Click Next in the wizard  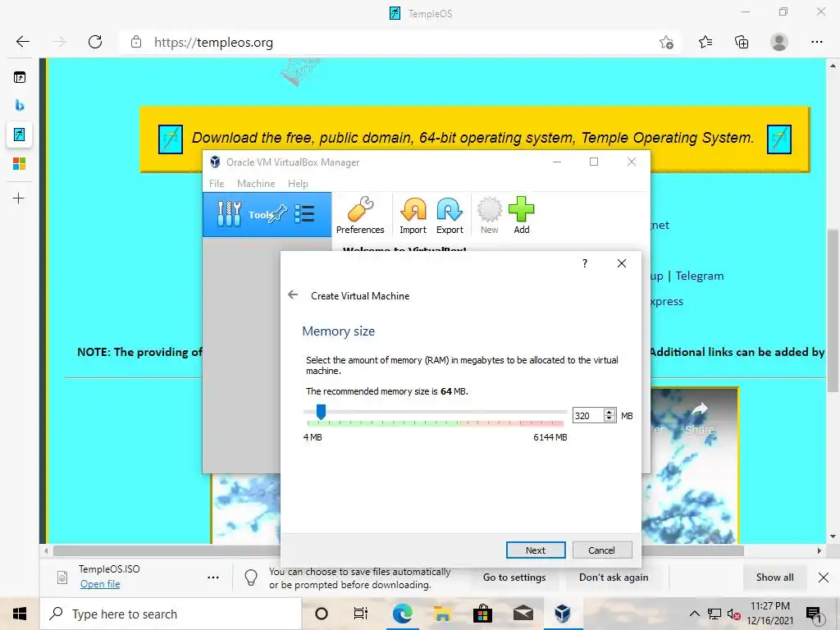tap(536, 550)
